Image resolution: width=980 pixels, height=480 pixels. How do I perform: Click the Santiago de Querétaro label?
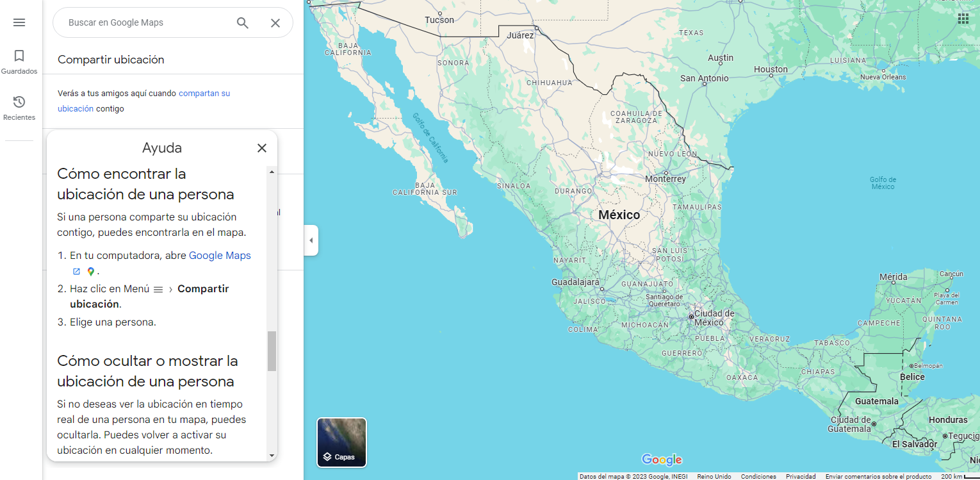click(x=664, y=300)
